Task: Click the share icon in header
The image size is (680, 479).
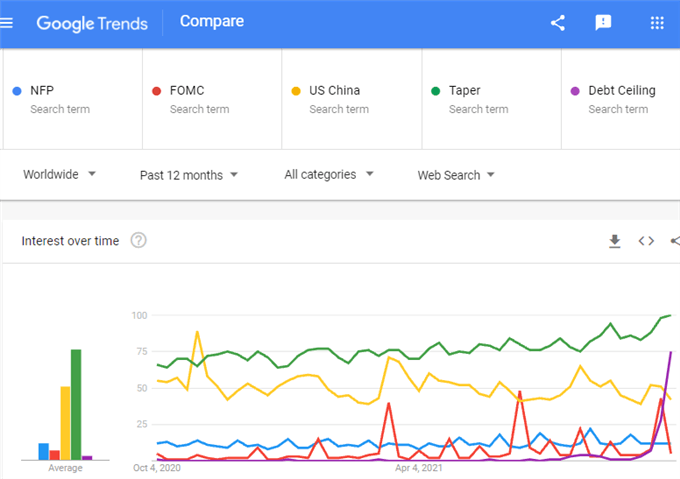Action: [x=558, y=23]
